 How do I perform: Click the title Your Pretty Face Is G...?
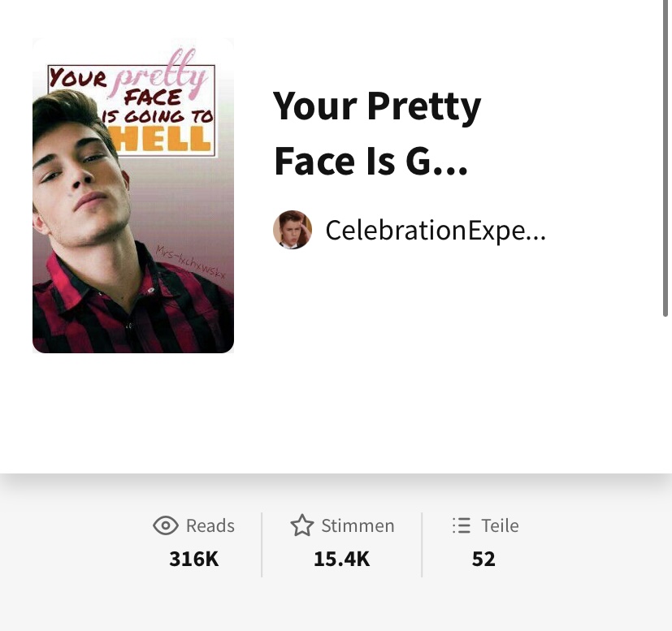tap(377, 133)
